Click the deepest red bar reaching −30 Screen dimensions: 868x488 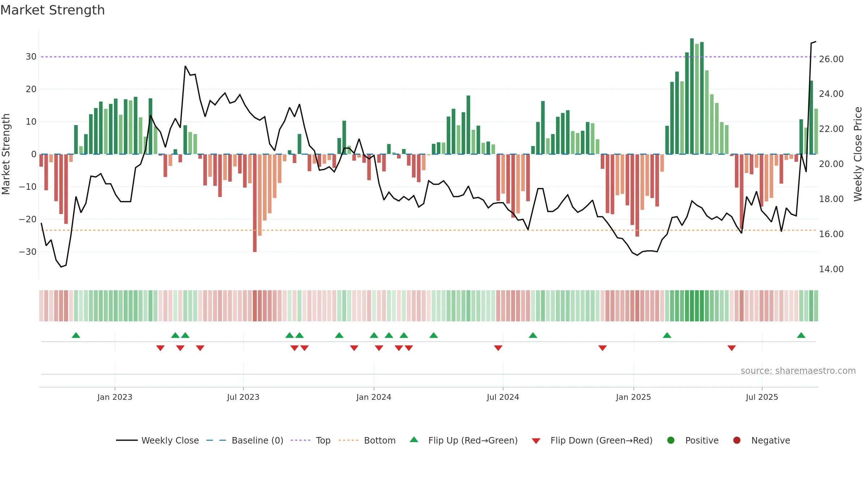(255, 203)
